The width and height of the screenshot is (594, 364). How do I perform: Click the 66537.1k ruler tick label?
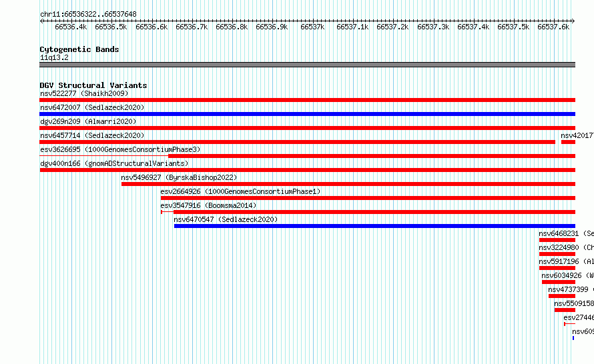point(352,27)
